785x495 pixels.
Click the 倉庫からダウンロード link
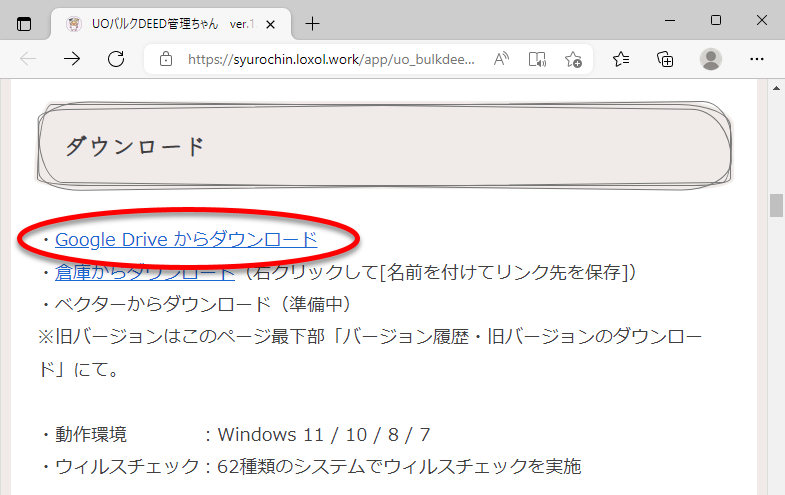(x=145, y=272)
